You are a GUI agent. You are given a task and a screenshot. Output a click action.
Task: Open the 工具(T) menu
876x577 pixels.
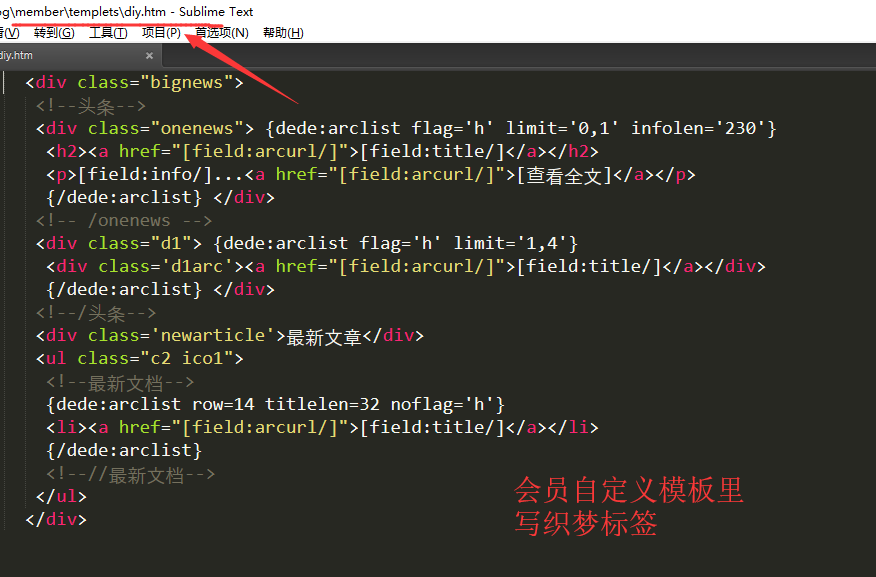108,33
